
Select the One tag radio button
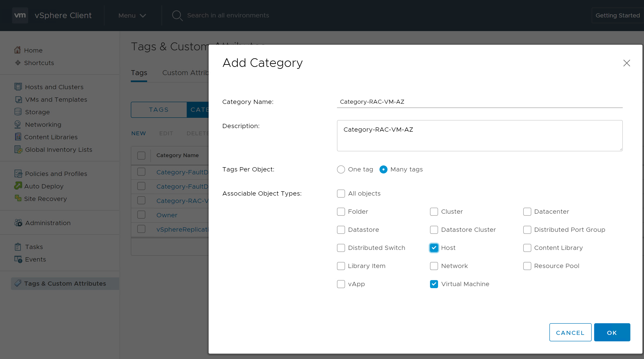click(341, 169)
